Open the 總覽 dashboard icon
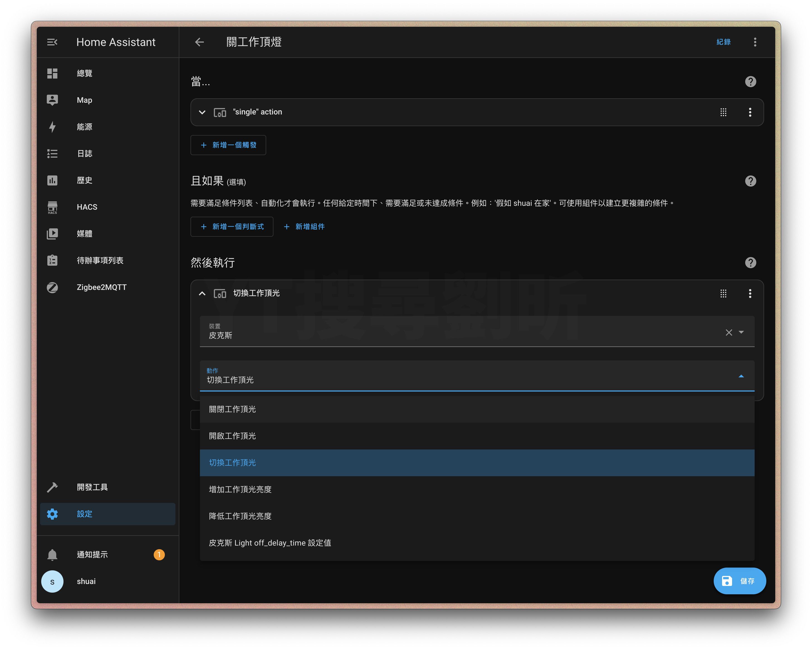 click(52, 74)
